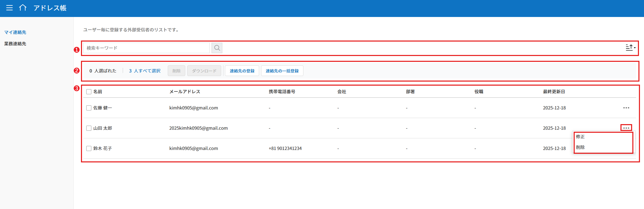Select the 山田 太郎 row checkbox
This screenshot has width=644, height=209.
click(89, 128)
